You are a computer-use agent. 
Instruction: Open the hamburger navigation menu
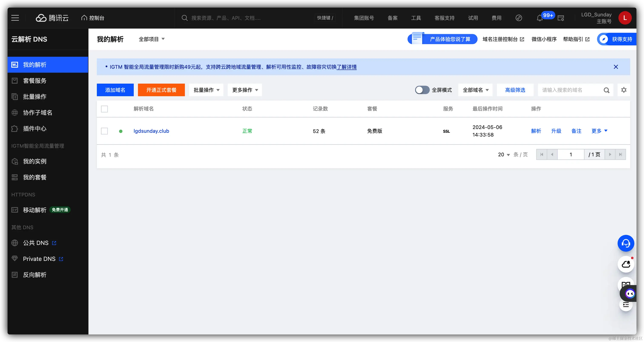(x=15, y=18)
